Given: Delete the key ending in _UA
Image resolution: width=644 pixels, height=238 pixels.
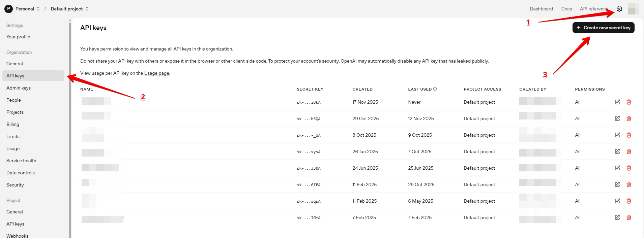Looking at the screenshot, I should click(x=629, y=135).
